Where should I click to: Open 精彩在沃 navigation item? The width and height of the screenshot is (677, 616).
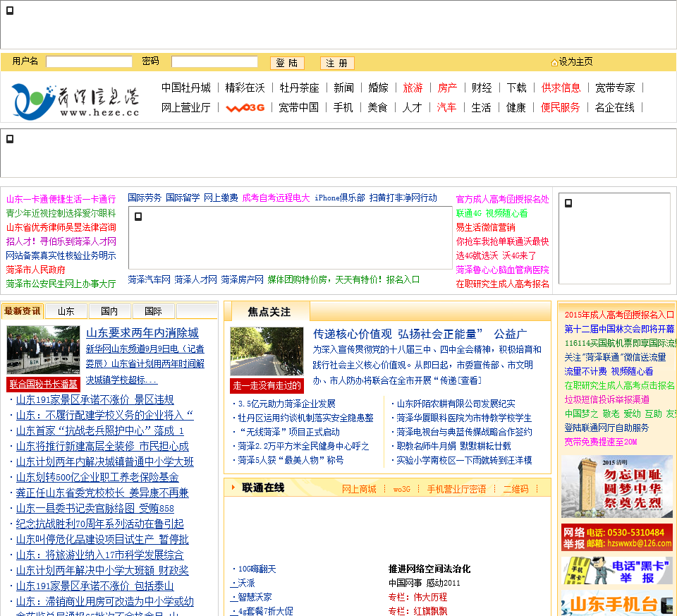click(x=245, y=87)
